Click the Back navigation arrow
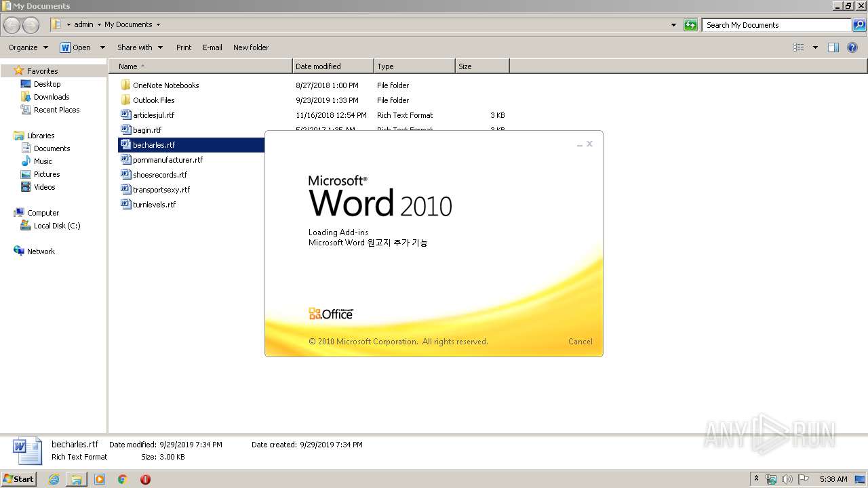The width and height of the screenshot is (868, 488). tap(12, 25)
